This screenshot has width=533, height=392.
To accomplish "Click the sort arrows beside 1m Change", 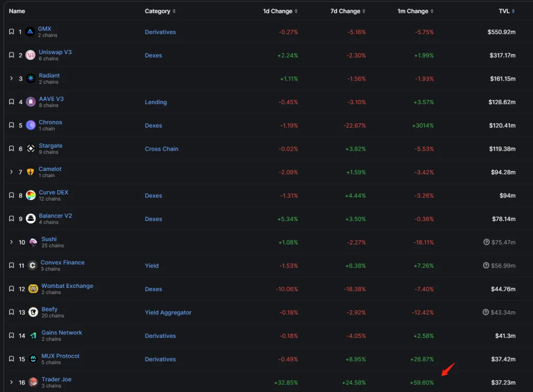I will (x=433, y=10).
